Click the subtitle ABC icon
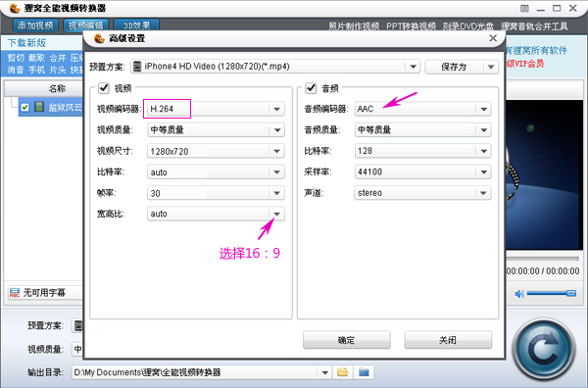 [15, 292]
